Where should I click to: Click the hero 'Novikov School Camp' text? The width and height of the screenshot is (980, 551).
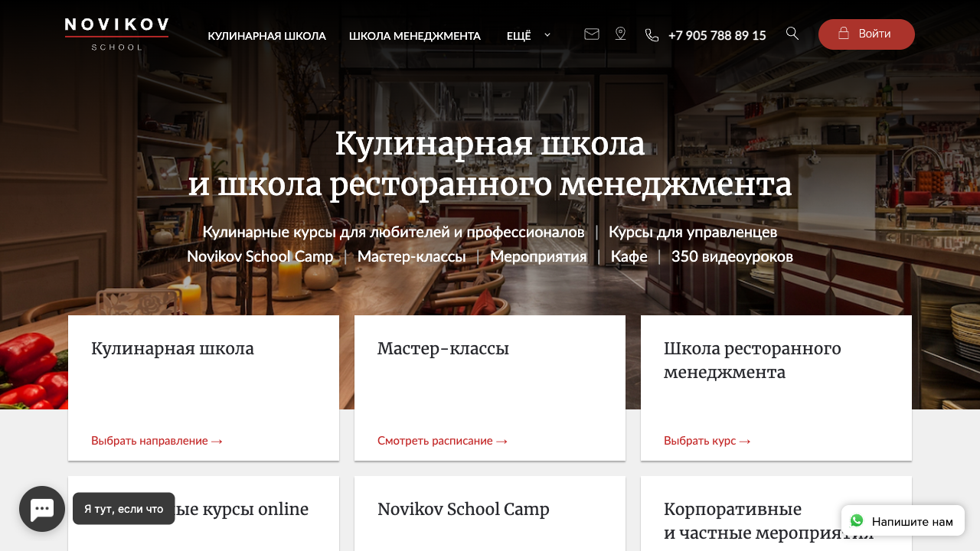click(260, 256)
